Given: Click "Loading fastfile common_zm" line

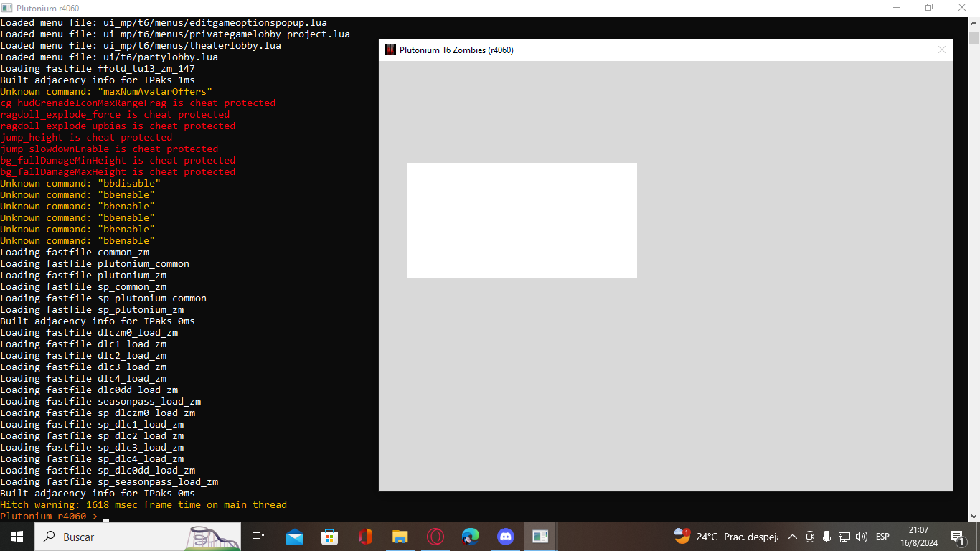Looking at the screenshot, I should tap(75, 253).
